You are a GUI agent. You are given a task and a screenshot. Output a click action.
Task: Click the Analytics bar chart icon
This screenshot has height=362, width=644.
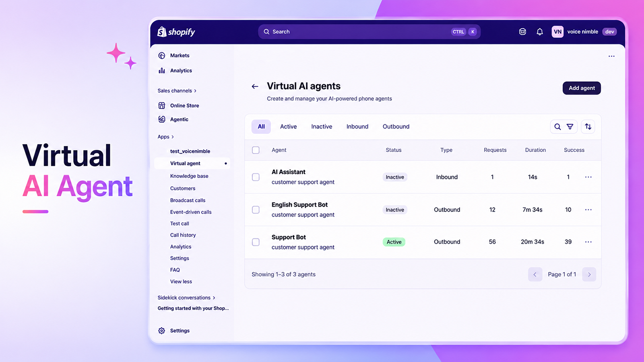pyautogui.click(x=162, y=70)
